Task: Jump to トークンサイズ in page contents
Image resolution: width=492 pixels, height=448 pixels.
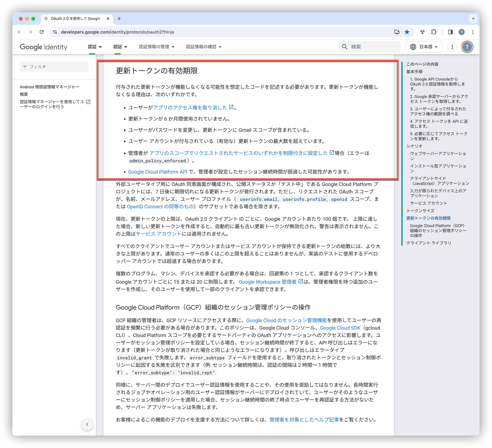Action: click(420, 211)
